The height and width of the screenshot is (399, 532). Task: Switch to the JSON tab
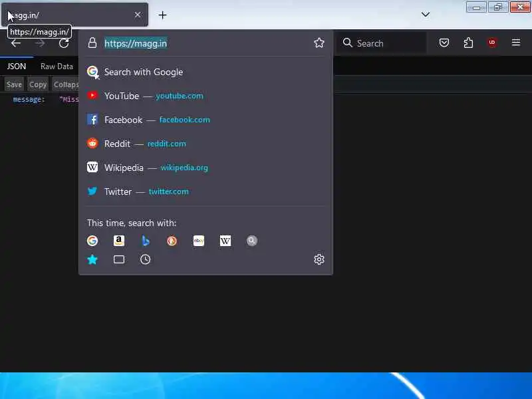point(16,66)
